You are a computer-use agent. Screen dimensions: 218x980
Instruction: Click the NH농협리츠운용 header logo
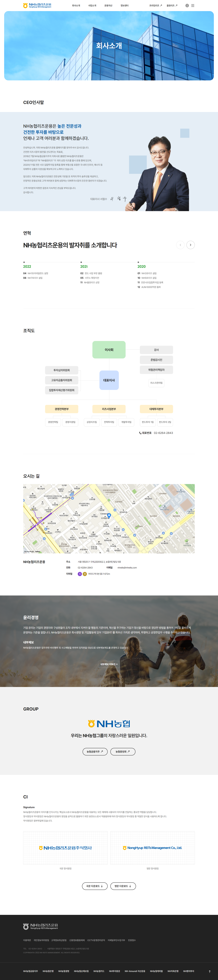(37, 6)
